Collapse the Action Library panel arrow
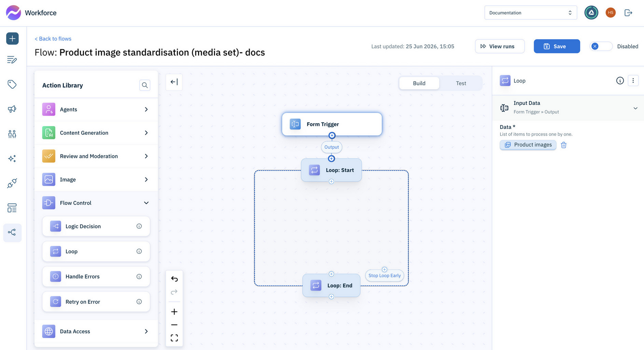The image size is (644, 350). click(174, 82)
